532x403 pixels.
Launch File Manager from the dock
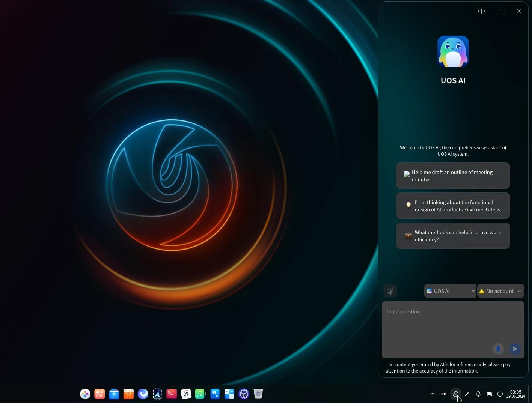click(114, 394)
